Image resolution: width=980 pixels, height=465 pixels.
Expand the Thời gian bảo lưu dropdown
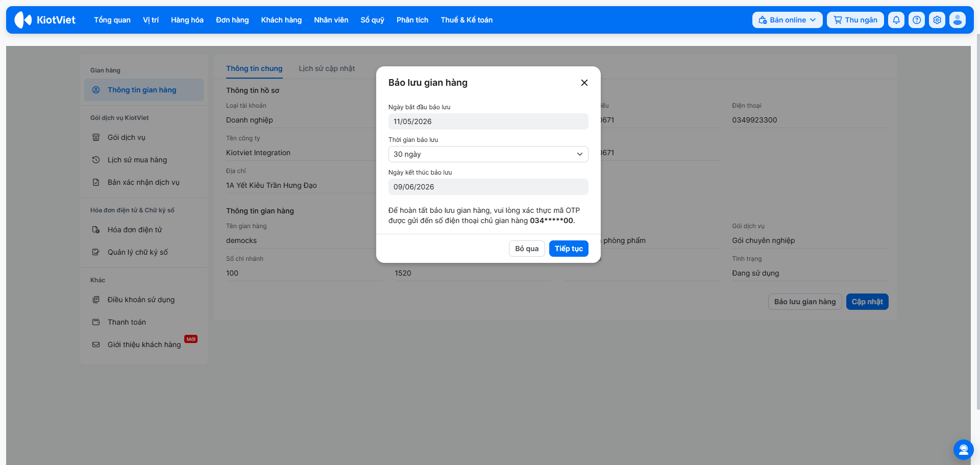pos(488,154)
